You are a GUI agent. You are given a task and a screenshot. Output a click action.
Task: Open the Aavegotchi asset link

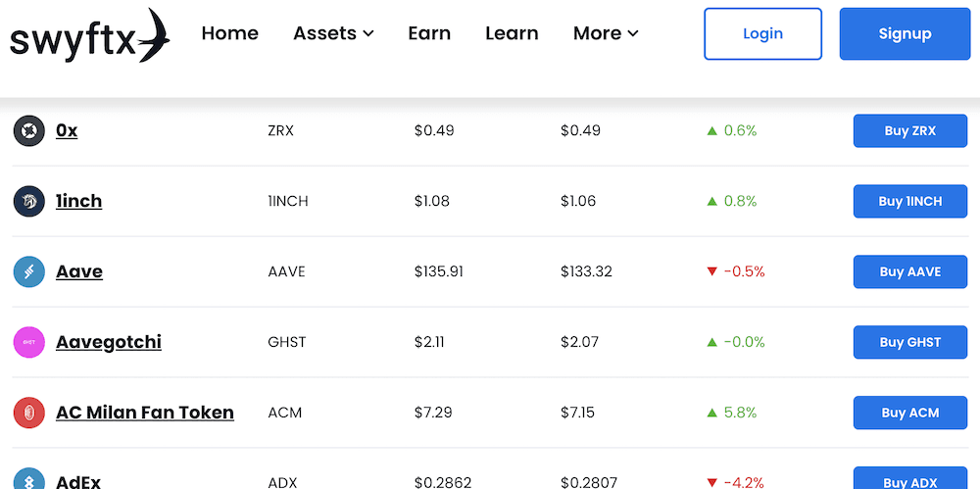coord(109,342)
